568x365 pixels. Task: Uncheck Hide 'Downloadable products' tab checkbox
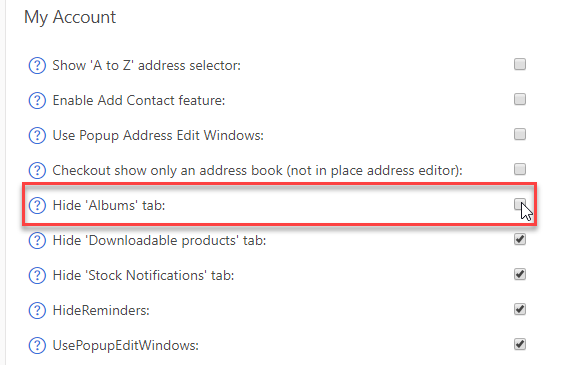[520, 239]
